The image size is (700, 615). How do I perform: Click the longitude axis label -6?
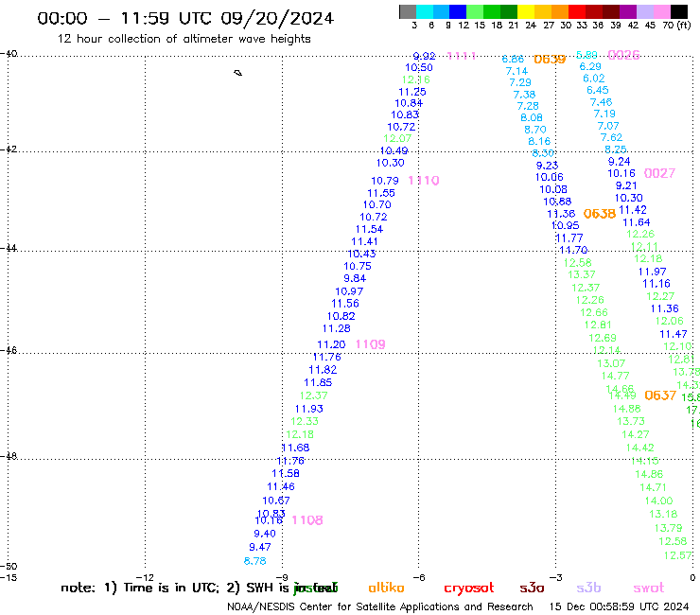[419, 577]
